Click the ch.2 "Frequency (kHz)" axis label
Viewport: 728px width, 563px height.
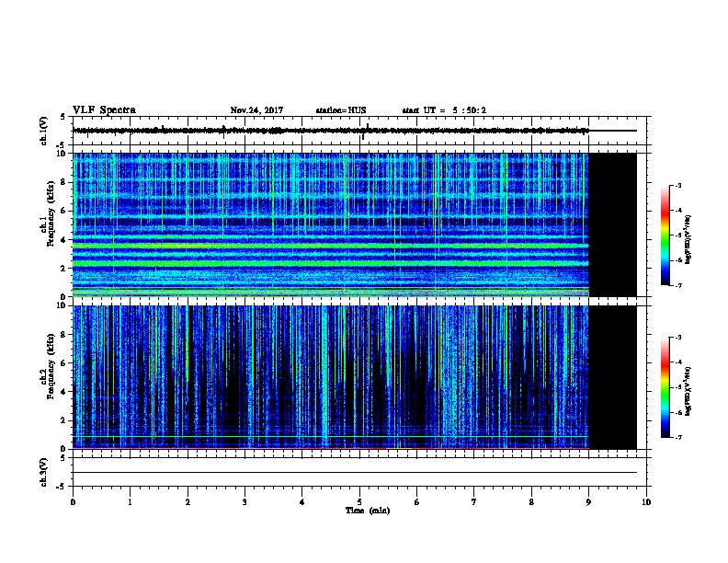[51, 366]
